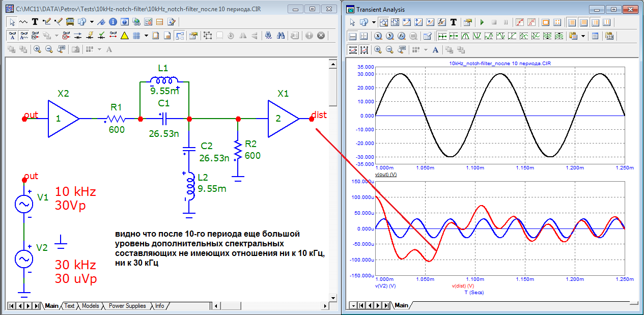Image resolution: width=644 pixels, height=315 pixels.
Task: Open the Info tab in schematic window
Action: coord(159,306)
